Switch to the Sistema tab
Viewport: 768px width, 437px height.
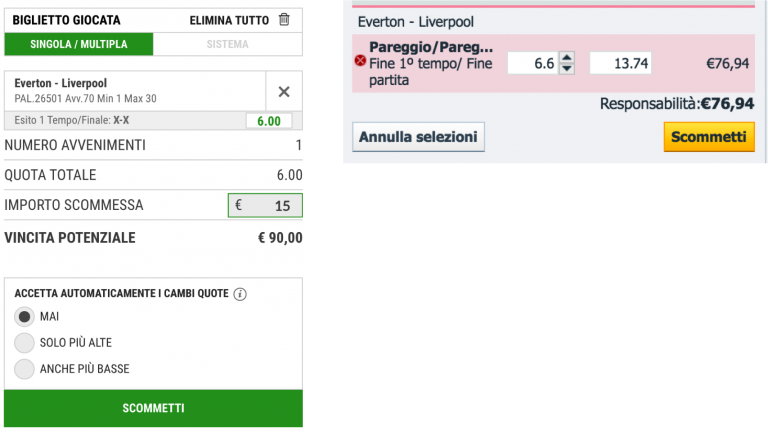pos(227,44)
